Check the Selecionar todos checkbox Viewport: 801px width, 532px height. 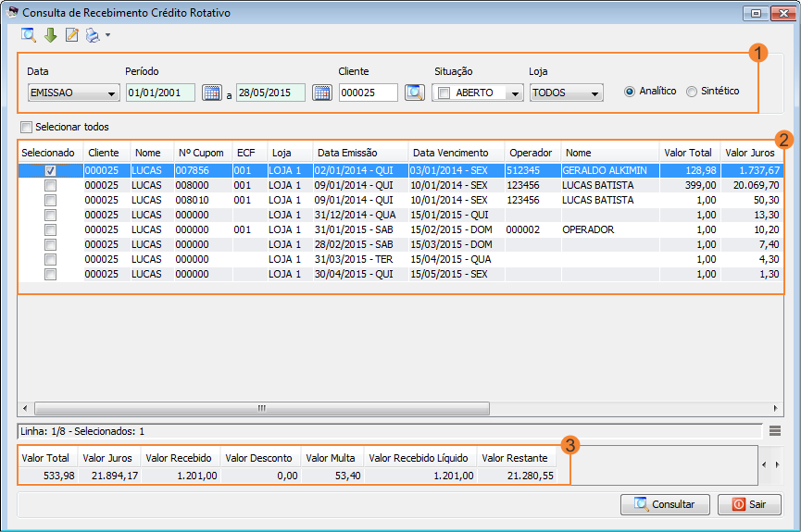26,127
